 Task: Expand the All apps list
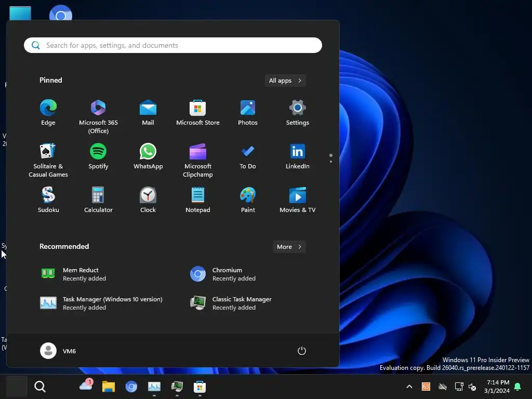click(x=285, y=81)
